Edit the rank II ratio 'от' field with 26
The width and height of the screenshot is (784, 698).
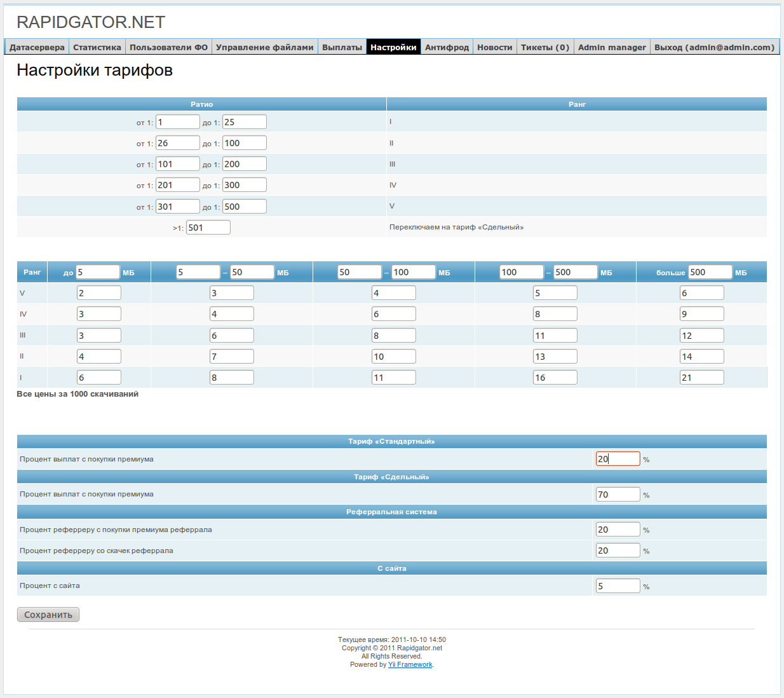[178, 143]
